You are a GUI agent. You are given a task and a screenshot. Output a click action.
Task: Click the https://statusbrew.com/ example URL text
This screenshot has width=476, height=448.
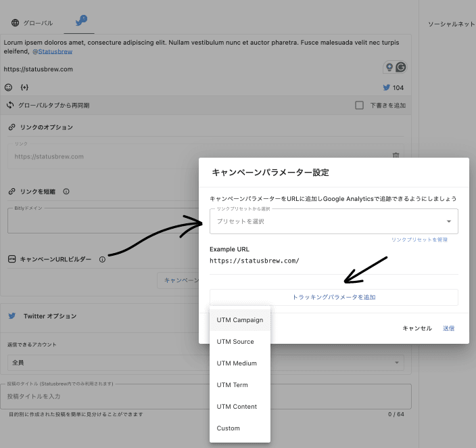pos(254,261)
